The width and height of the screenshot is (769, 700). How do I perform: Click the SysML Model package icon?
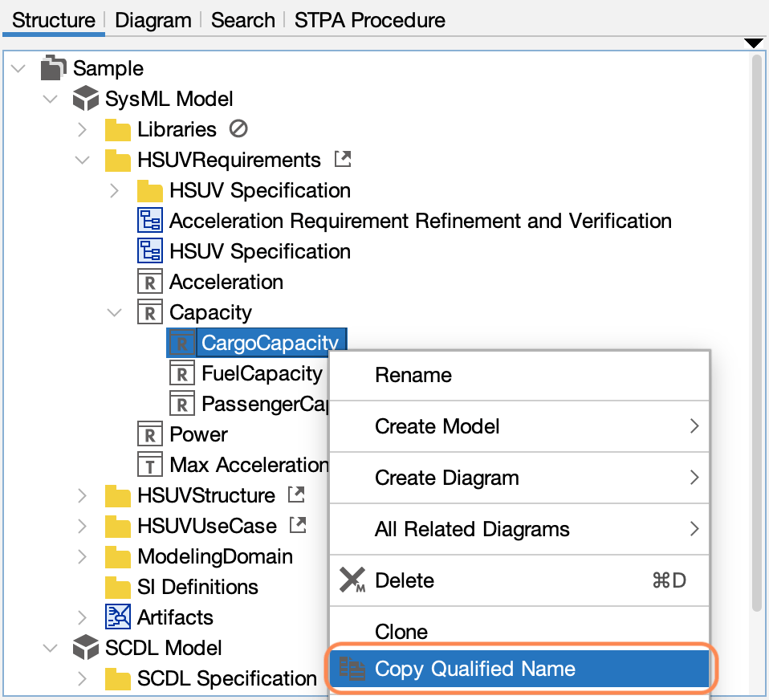point(85,100)
